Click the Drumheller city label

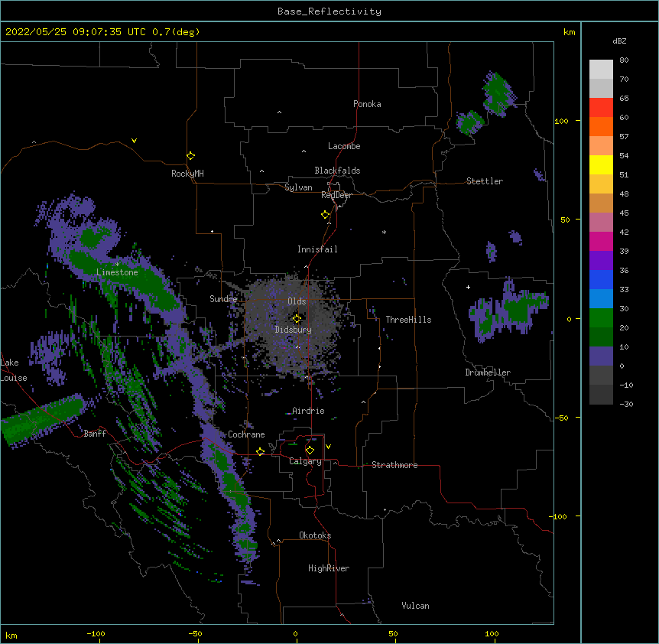pos(488,372)
